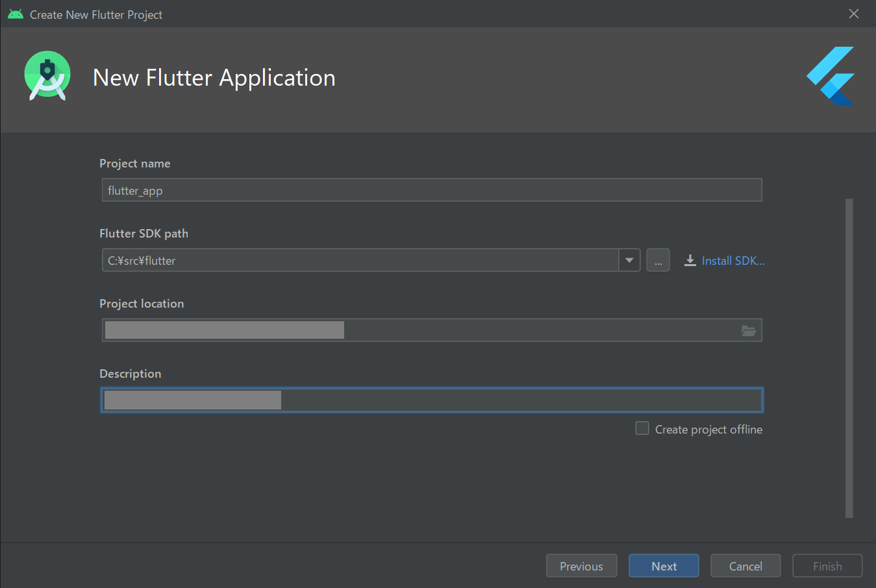Click the Next button
Viewport: 876px width, 588px height.
point(664,566)
